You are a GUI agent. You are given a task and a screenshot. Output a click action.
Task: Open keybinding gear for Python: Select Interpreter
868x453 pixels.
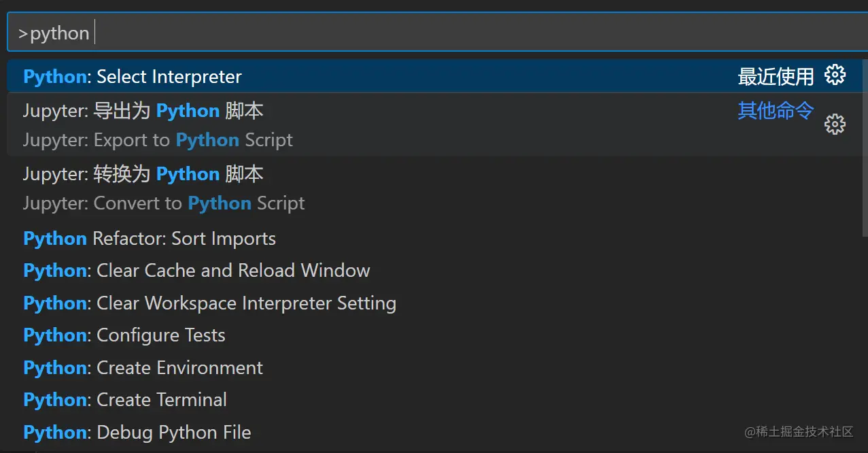[x=835, y=75]
